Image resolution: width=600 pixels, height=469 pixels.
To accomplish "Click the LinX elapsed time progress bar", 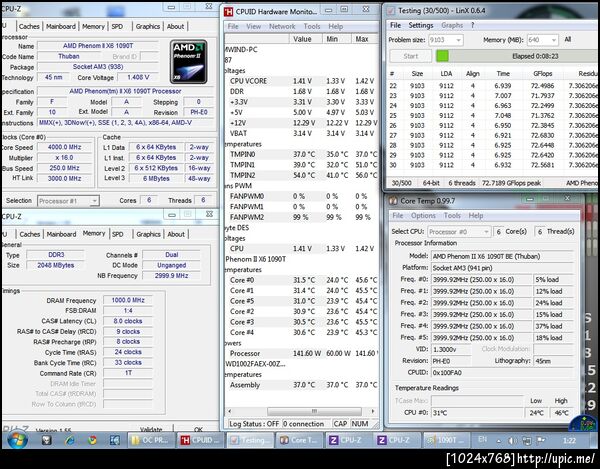I will (517, 56).
